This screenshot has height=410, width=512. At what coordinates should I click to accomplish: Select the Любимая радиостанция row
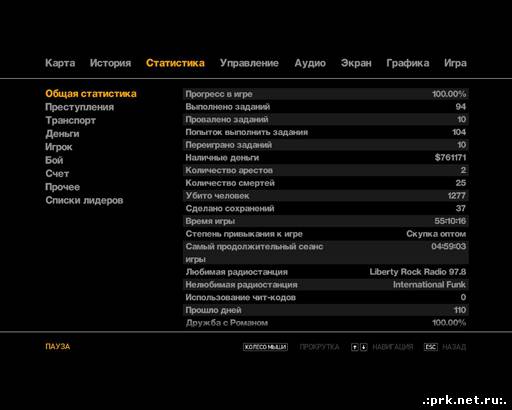pyautogui.click(x=326, y=272)
